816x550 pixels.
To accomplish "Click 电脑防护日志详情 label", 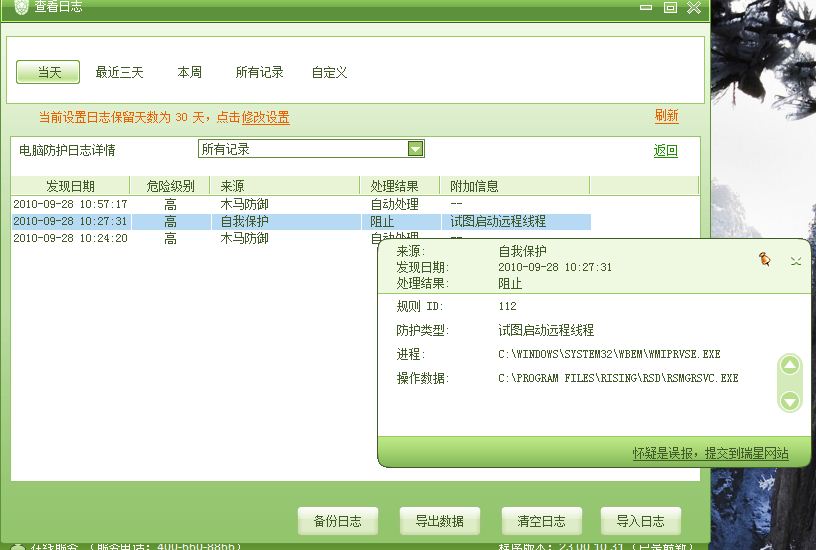I will tap(67, 150).
